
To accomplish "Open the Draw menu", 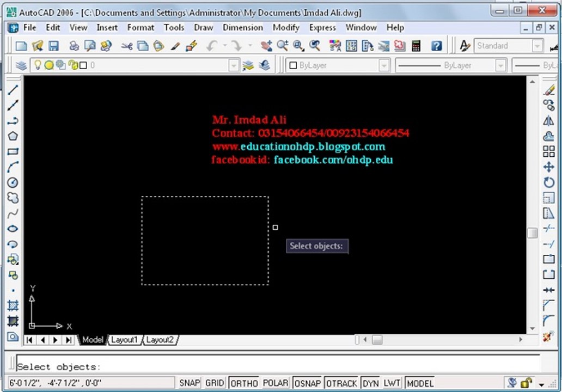I will (203, 28).
